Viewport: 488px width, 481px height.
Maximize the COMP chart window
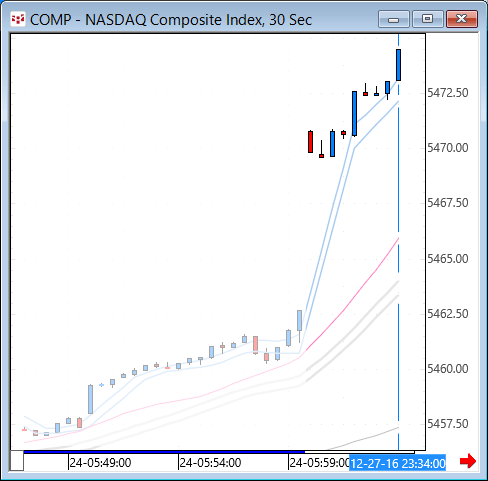(428, 19)
